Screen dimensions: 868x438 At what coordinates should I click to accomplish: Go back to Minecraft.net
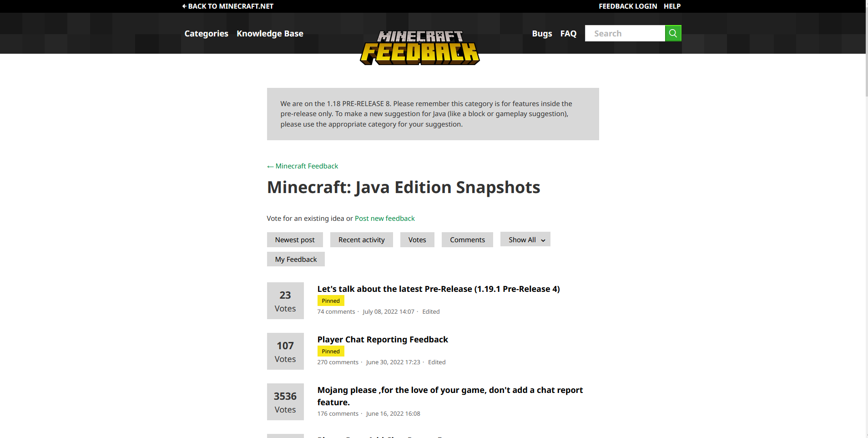[x=228, y=6]
